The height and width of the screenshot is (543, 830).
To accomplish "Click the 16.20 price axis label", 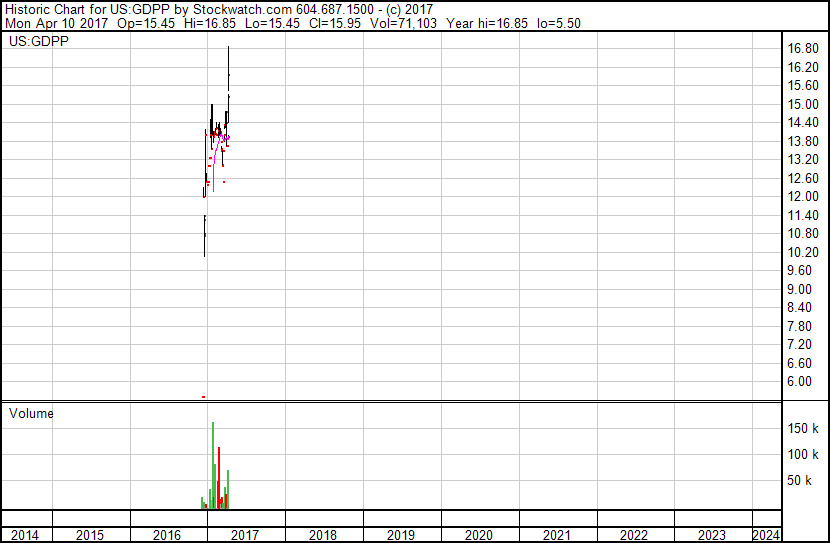I will [x=803, y=67].
